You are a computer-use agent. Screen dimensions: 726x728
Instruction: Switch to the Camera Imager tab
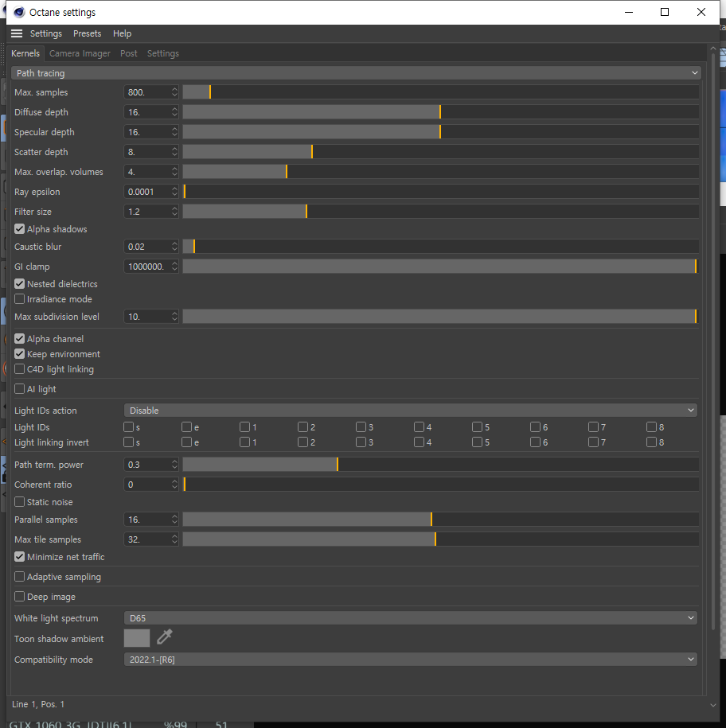(x=80, y=53)
